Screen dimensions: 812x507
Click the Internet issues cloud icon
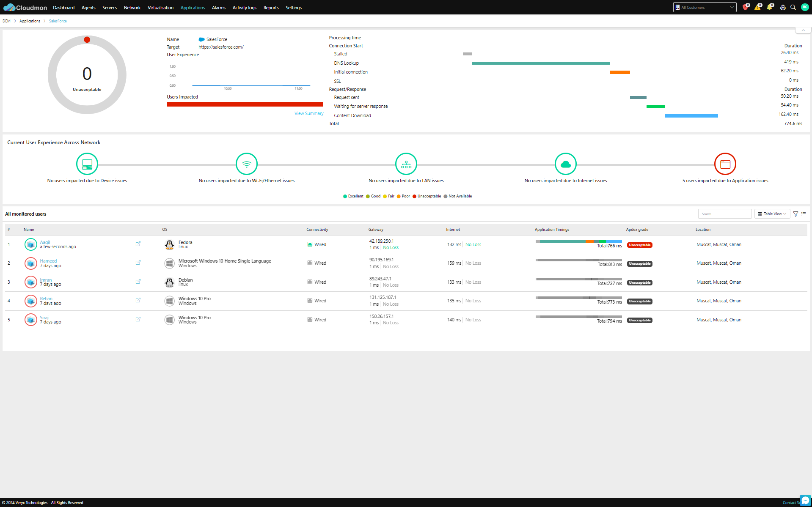566,164
